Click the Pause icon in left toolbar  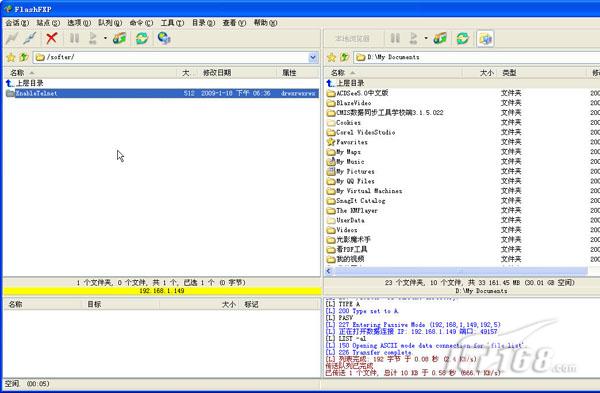(x=74, y=38)
